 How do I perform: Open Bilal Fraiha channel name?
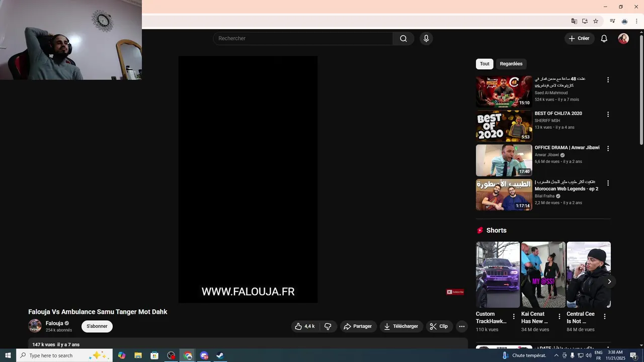[545, 196]
